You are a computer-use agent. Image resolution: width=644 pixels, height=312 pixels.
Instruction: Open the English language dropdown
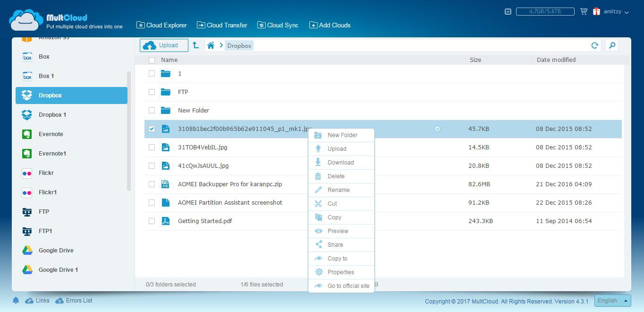pos(612,301)
